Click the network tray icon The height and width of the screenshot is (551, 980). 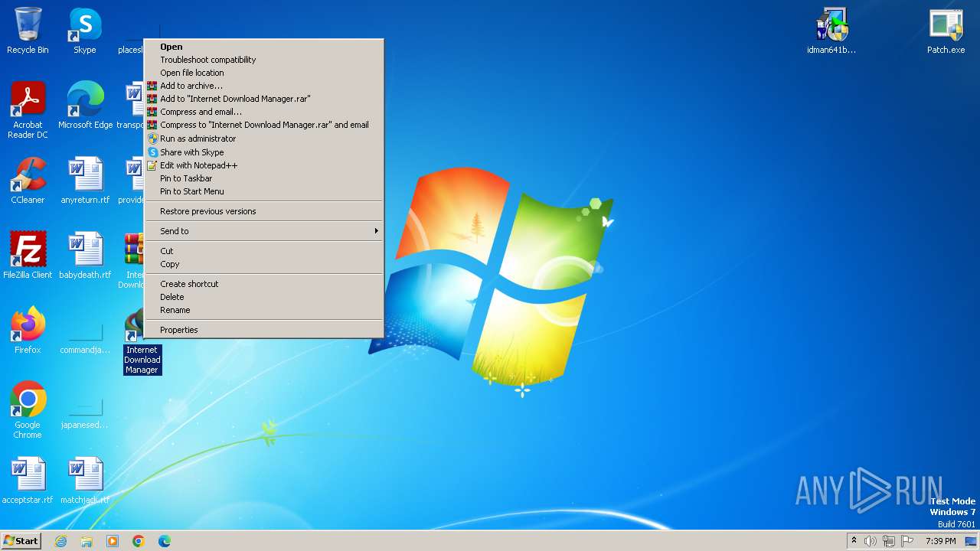click(x=889, y=541)
